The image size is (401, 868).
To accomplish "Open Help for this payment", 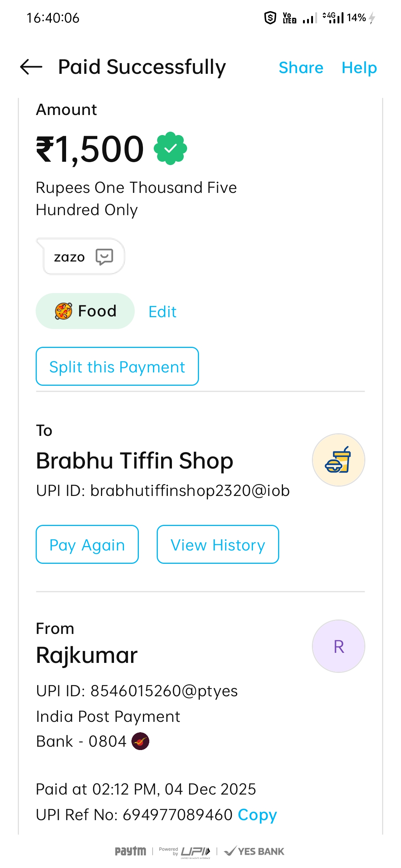I will click(x=359, y=68).
